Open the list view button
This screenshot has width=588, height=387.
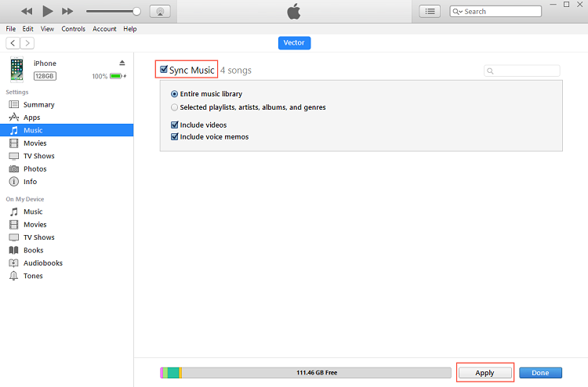point(430,12)
